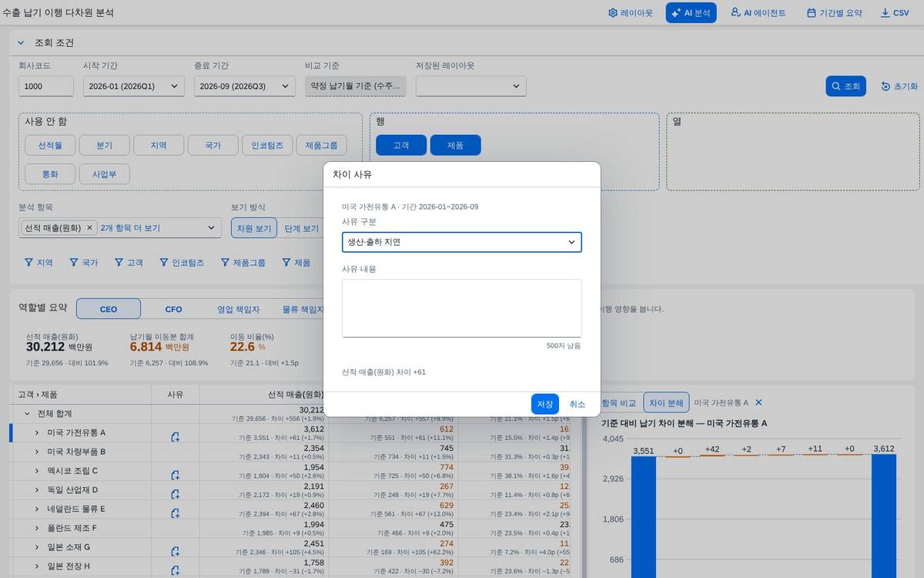Select the 통화 dimension chip
The height and width of the screenshot is (578, 924).
click(50, 173)
